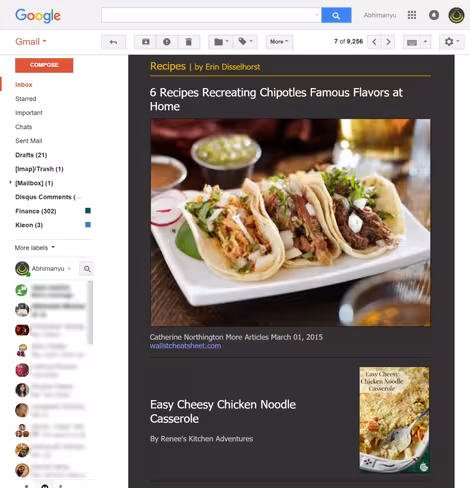Open the Chats folder
The height and width of the screenshot is (488, 470).
pyautogui.click(x=23, y=127)
